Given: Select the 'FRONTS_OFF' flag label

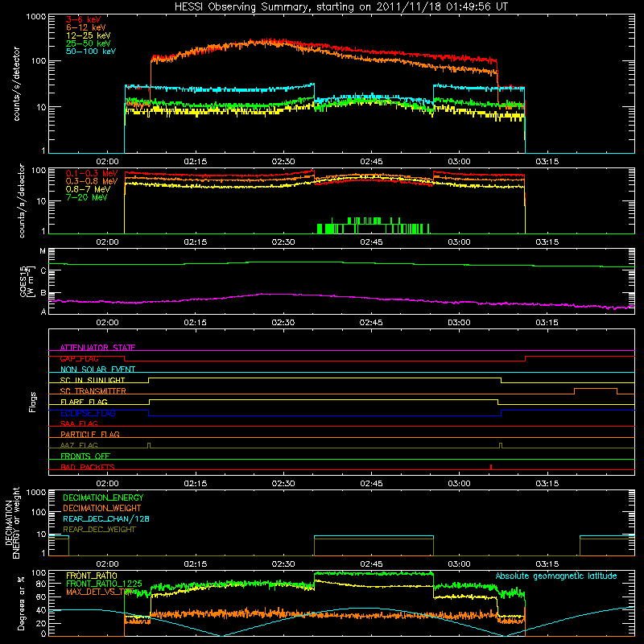Looking at the screenshot, I should click(85, 456).
